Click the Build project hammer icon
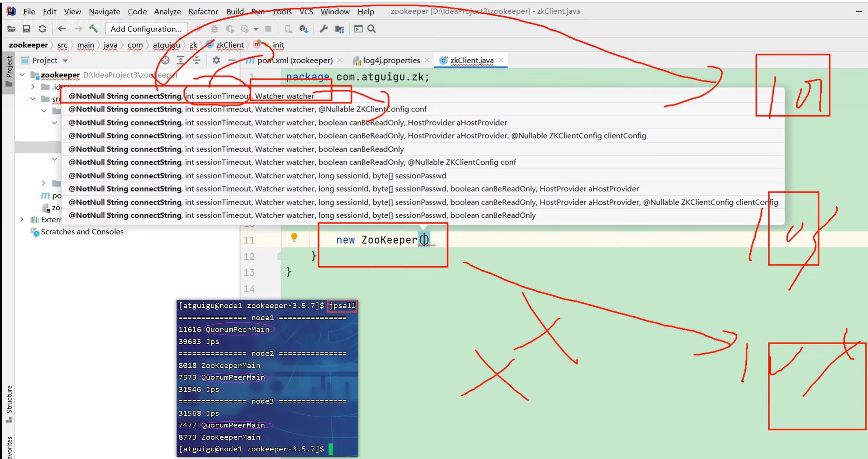Viewport: 868px width, 459px height. point(93,29)
